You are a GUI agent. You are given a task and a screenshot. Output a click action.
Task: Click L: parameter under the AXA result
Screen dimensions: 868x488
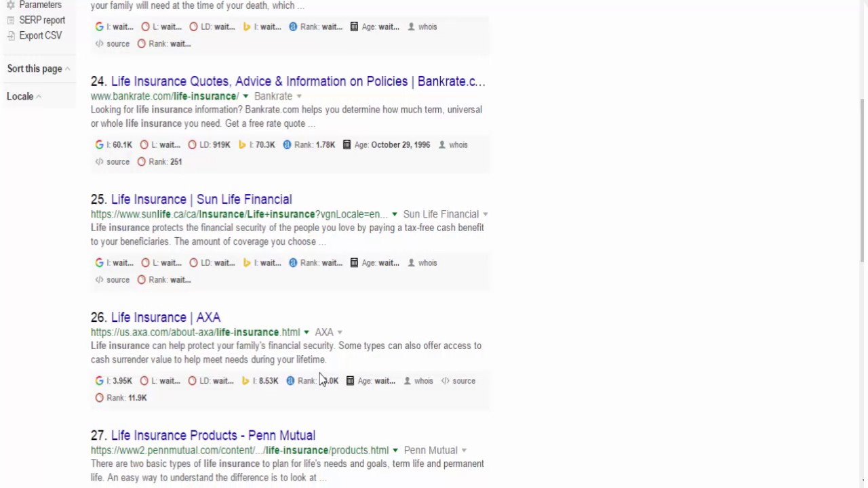[x=160, y=380]
